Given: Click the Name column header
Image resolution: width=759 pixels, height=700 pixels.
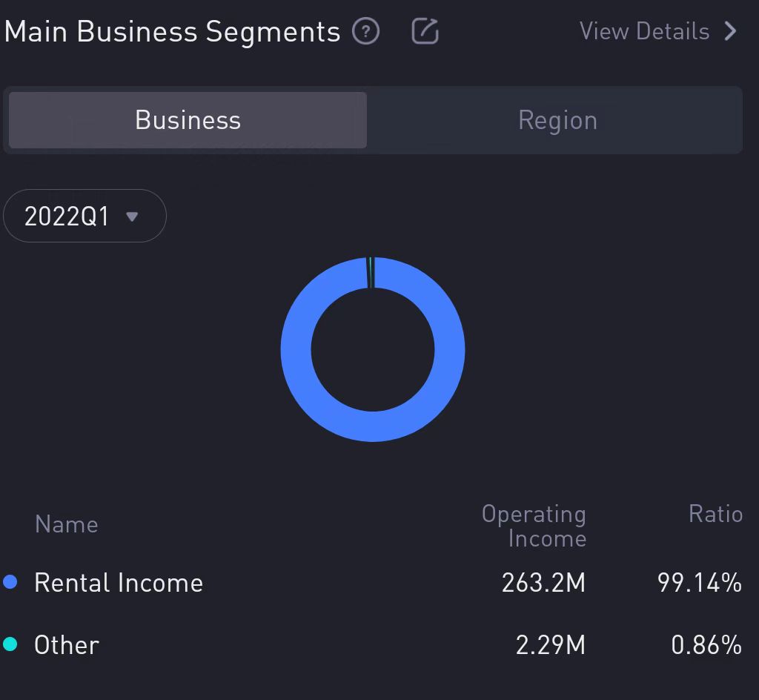Looking at the screenshot, I should coord(66,524).
